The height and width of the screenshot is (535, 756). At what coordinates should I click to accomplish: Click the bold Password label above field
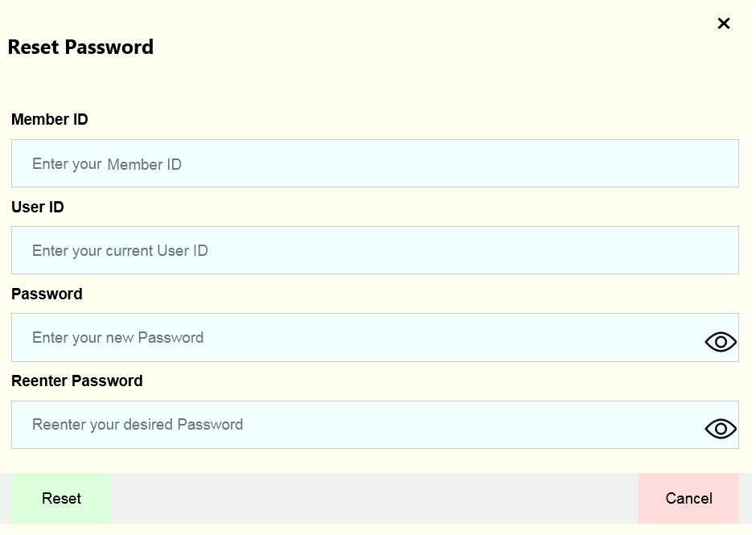[47, 294]
